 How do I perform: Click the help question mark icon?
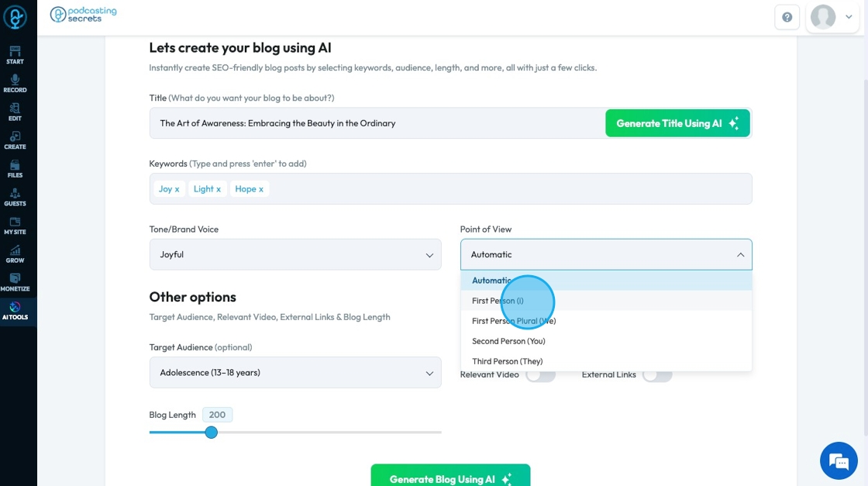coord(787,17)
